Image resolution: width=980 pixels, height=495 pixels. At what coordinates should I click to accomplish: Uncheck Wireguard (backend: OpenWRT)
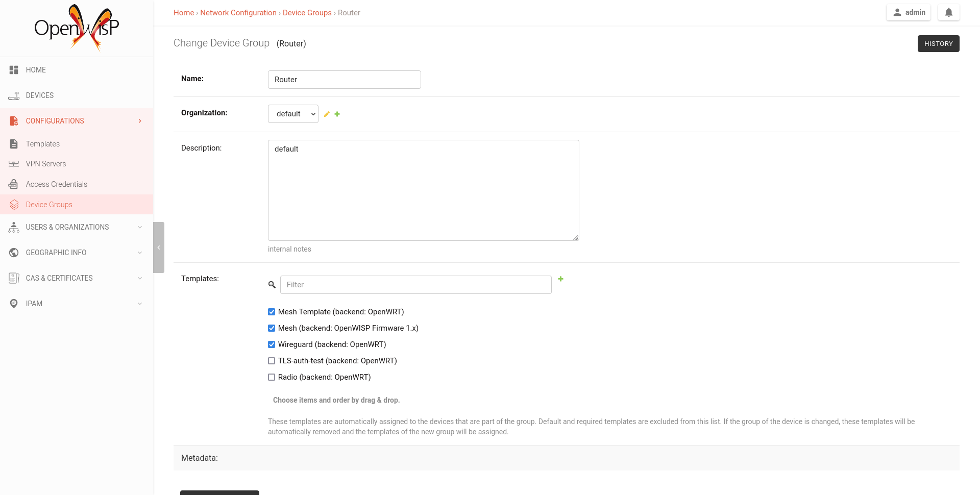point(272,344)
